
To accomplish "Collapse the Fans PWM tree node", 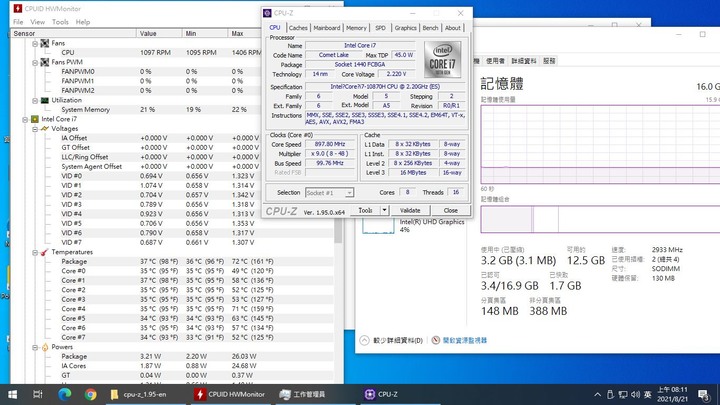I will click(x=35, y=62).
